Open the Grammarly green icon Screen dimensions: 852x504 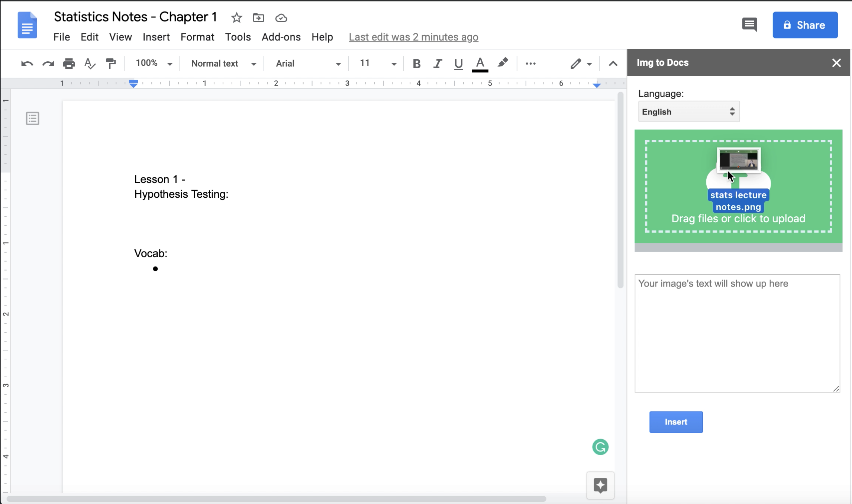coord(600,447)
